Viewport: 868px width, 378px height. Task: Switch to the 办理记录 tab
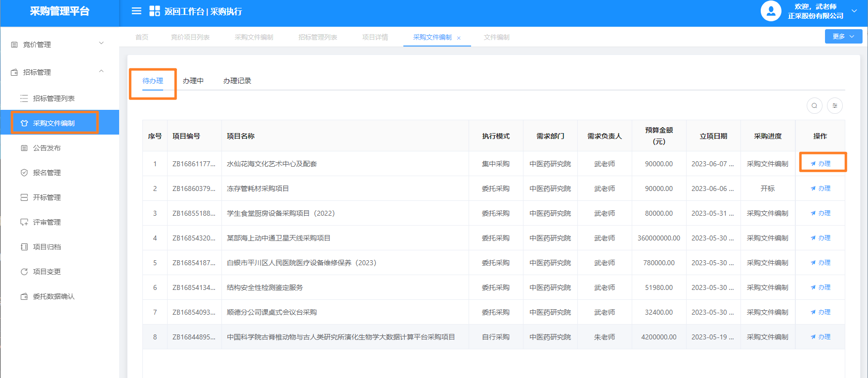pyautogui.click(x=237, y=81)
